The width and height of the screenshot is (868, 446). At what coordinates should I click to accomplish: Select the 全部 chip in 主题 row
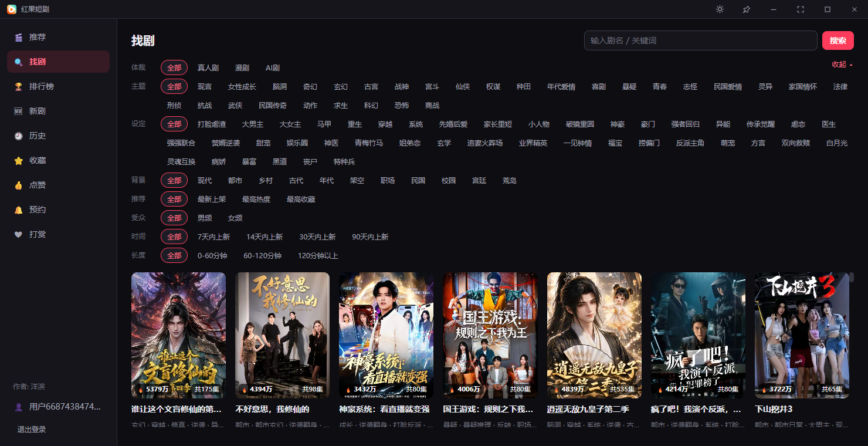coord(174,87)
